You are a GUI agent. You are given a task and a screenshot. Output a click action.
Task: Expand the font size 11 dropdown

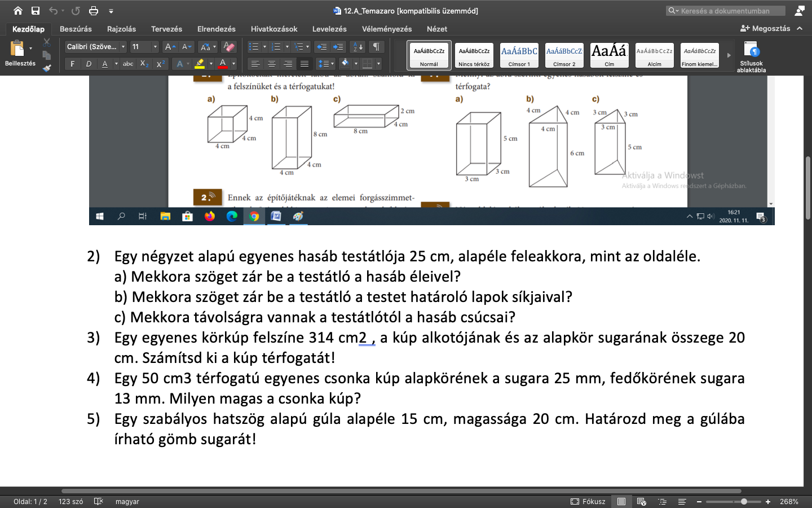point(155,47)
